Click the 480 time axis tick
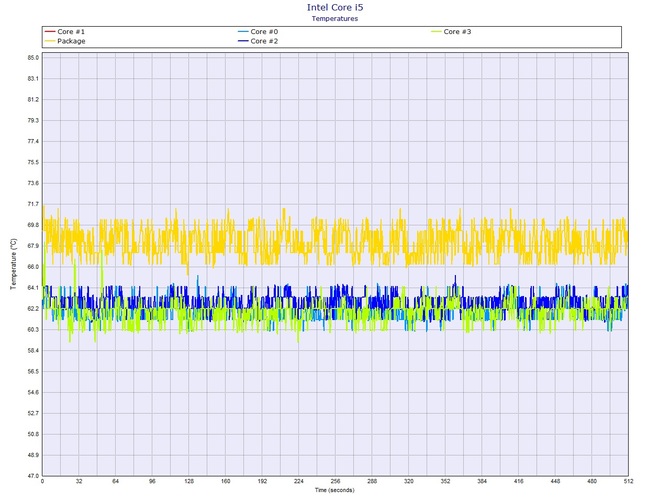670x502 pixels. coord(592,481)
